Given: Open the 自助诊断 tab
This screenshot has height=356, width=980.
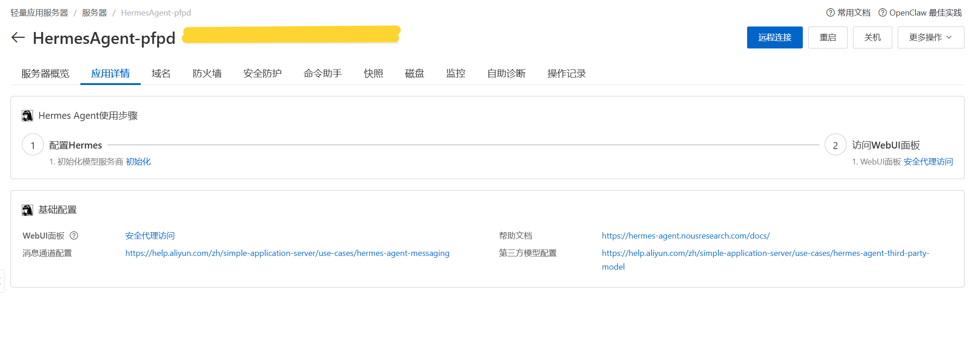Looking at the screenshot, I should (506, 74).
